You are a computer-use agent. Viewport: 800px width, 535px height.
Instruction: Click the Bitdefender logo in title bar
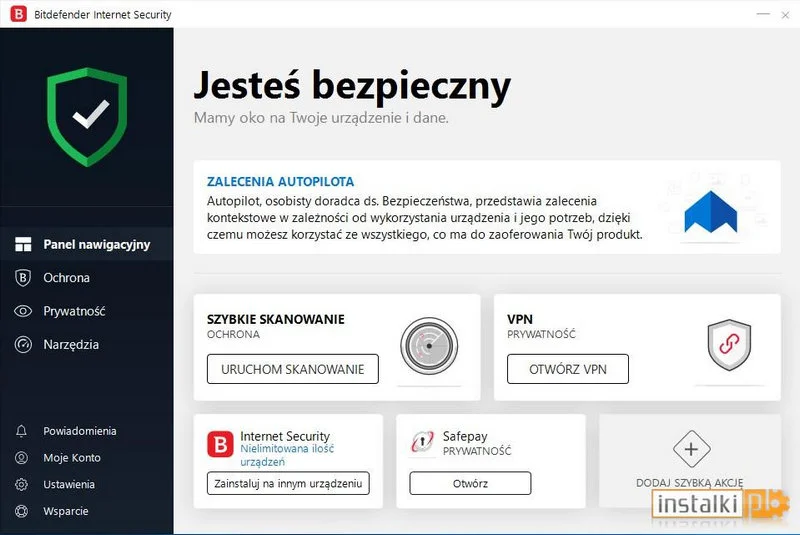[x=17, y=15]
